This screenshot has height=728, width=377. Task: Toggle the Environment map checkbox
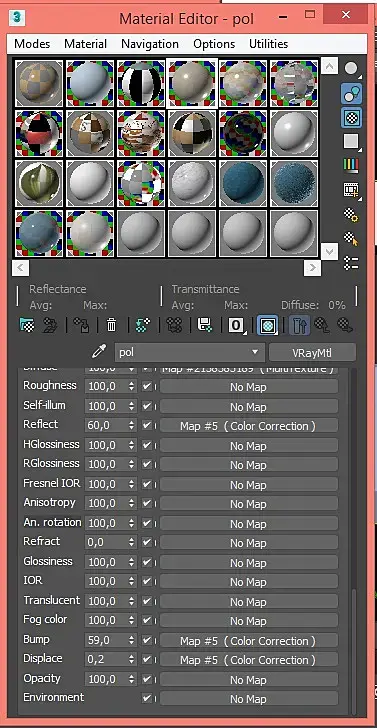coord(147,698)
